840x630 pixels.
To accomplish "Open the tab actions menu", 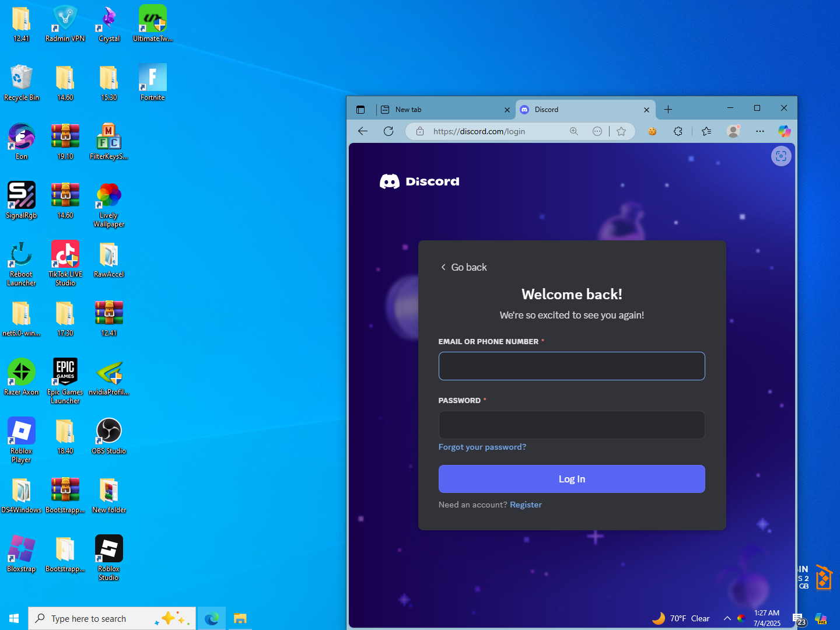I will [x=360, y=110].
